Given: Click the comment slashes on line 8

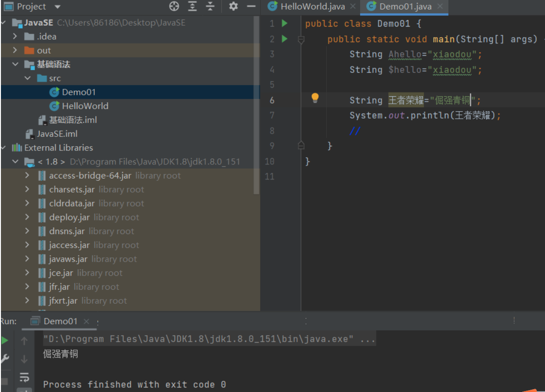Looking at the screenshot, I should [x=355, y=131].
